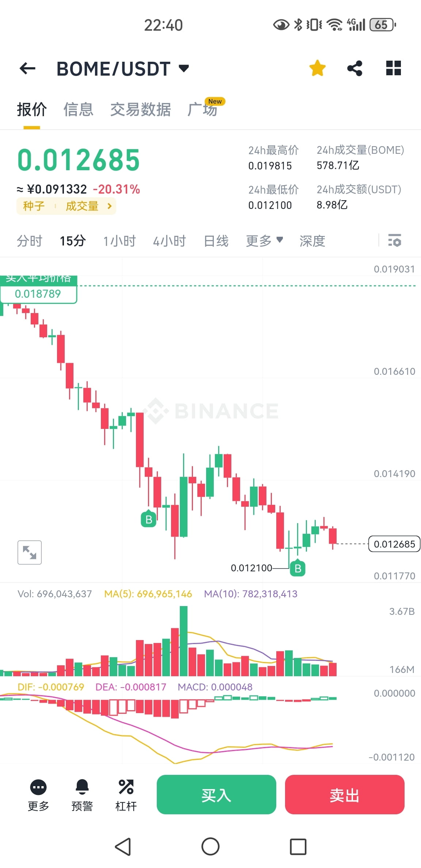Toggle the favorite star for BOME/USDT
This screenshot has height=868, width=421.
pos(317,68)
